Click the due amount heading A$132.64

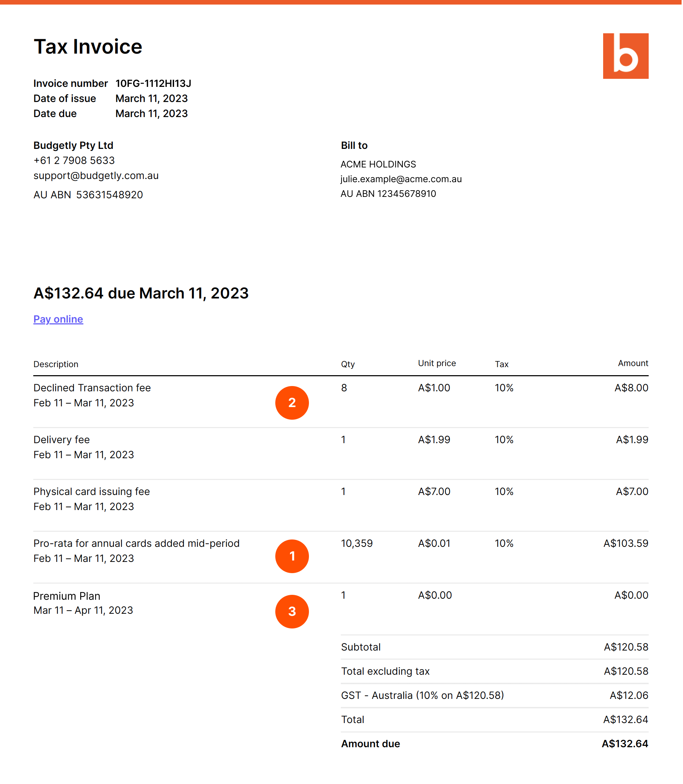click(x=141, y=293)
